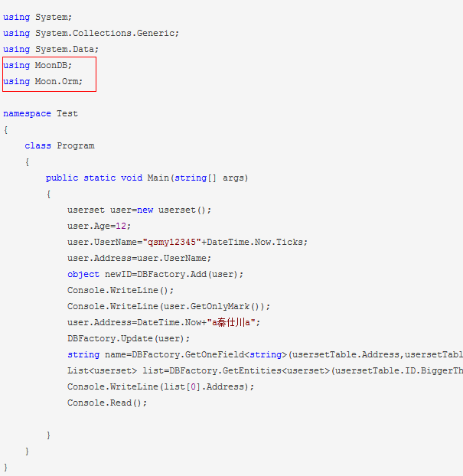This screenshot has width=463, height=476.
Task: Click the 'using Moon.Orm;' line
Action: (43, 82)
